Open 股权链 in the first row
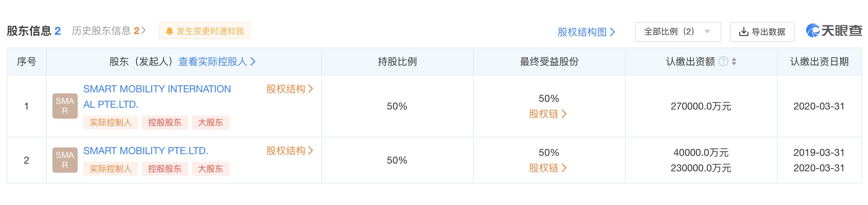This screenshot has height=205, width=868. coord(548,114)
